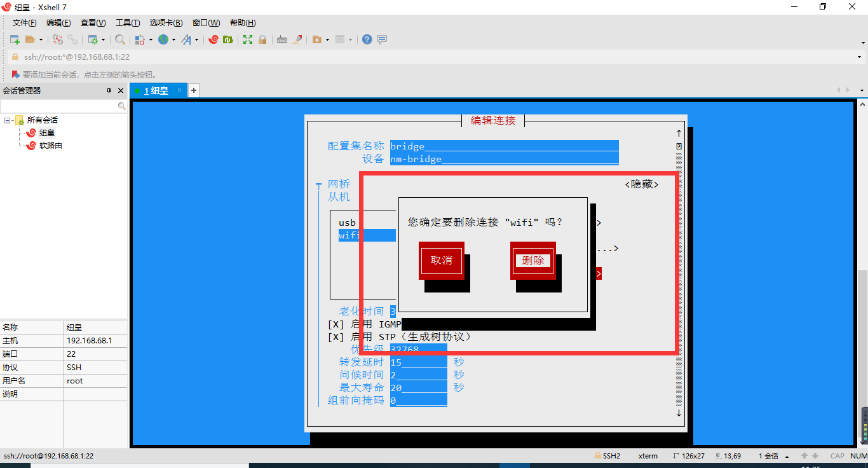Expand dropdown beside the folder-with-plus icon
Screen dimensions: 868x468
click(x=327, y=39)
